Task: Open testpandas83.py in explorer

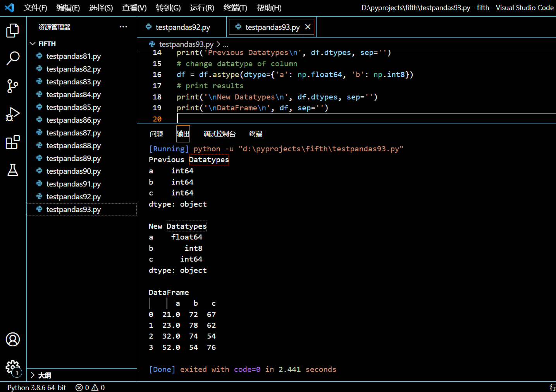Action: click(x=82, y=82)
